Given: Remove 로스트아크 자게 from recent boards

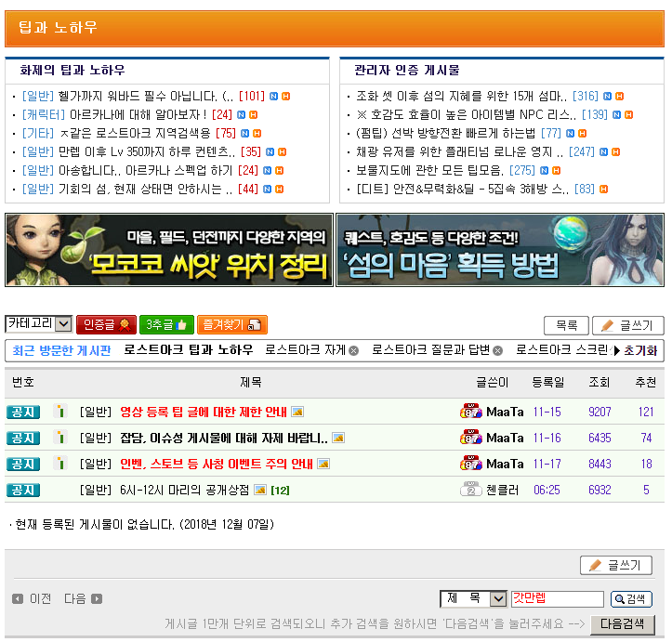Looking at the screenshot, I should click(x=353, y=351).
